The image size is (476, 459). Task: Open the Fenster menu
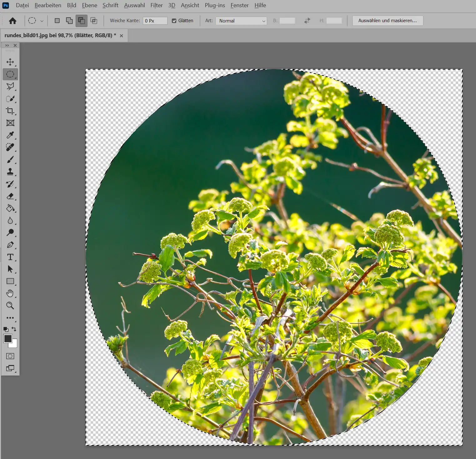(239, 5)
